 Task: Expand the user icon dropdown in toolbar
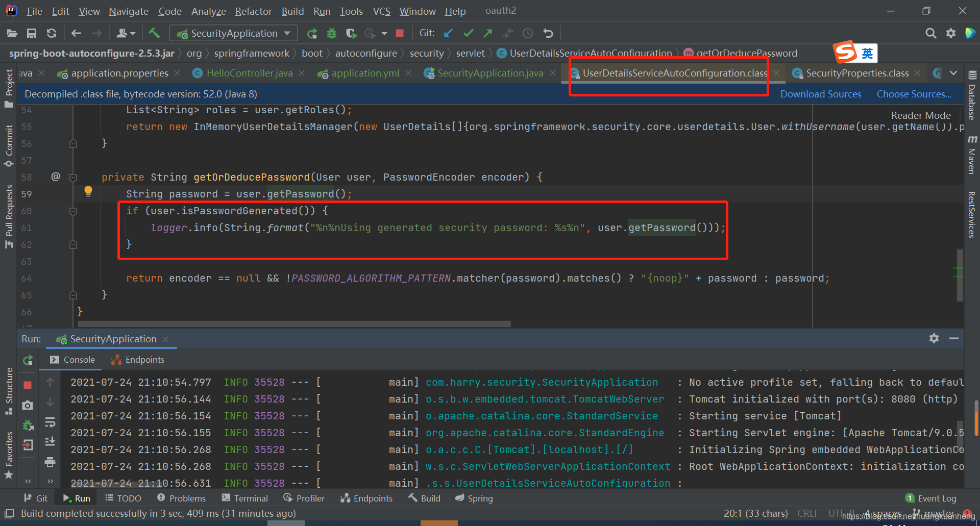(125, 33)
